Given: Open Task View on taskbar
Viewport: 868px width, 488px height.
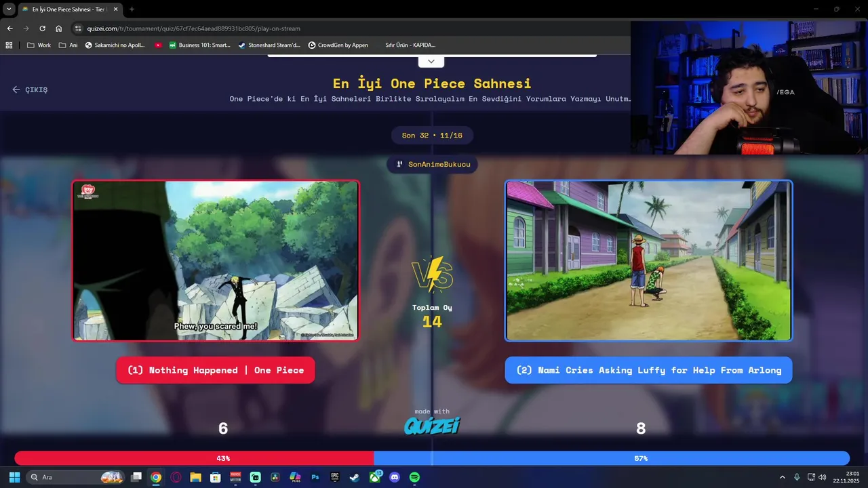Looking at the screenshot, I should click(136, 477).
